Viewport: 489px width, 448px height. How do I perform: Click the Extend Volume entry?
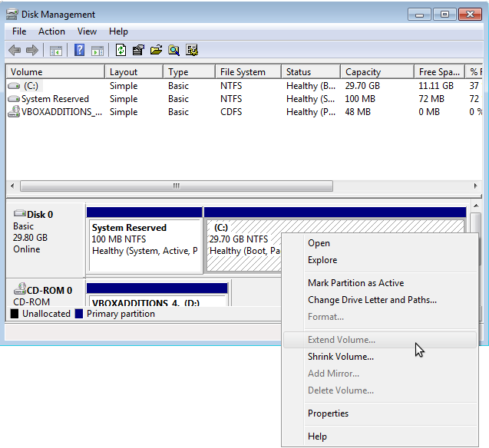tap(380, 340)
